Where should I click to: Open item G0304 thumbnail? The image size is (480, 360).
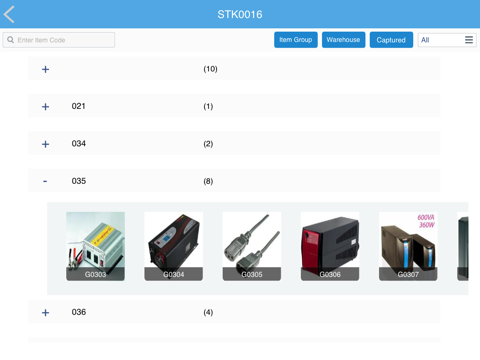(x=174, y=246)
